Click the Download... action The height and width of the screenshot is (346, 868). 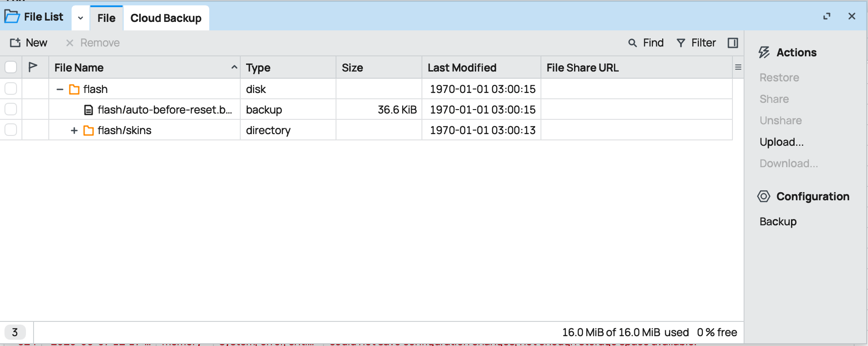[789, 163]
